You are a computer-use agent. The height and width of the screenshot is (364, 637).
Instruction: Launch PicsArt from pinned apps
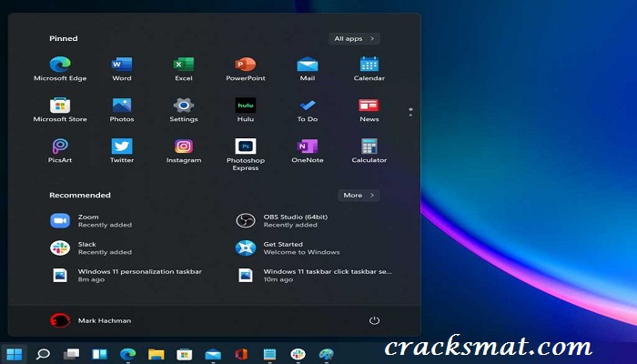[60, 151]
